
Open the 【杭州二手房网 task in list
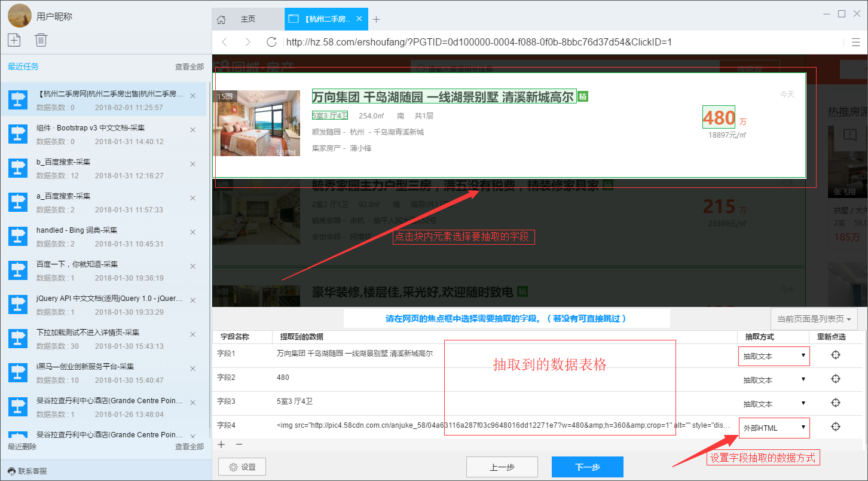(x=103, y=99)
